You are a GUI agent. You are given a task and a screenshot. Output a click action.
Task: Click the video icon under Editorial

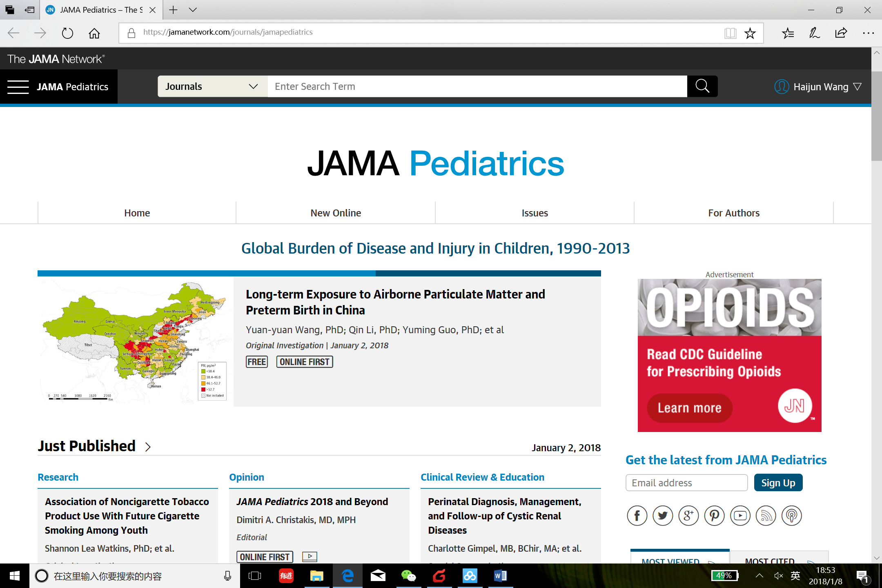click(x=310, y=556)
